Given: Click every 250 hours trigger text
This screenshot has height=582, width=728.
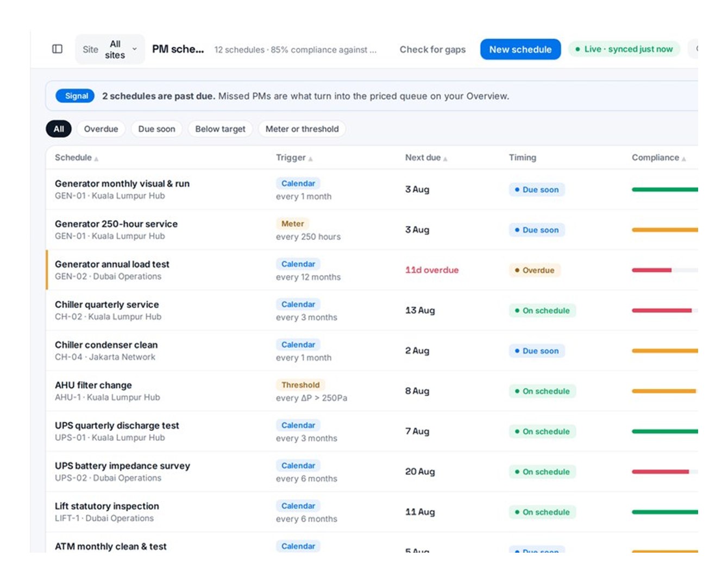Looking at the screenshot, I should [x=308, y=237].
